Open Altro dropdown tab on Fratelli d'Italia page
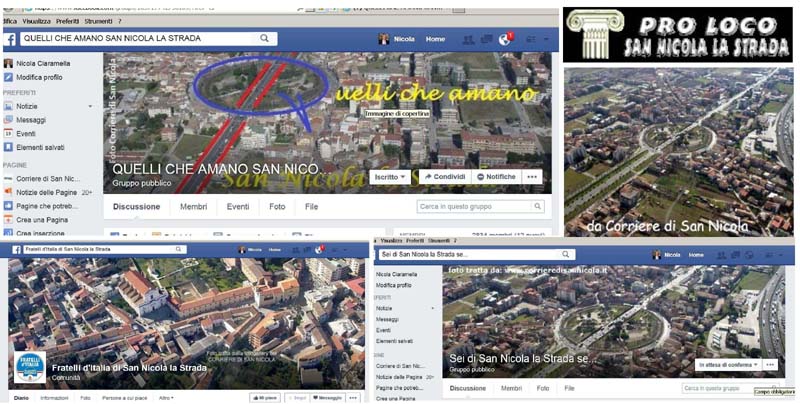The image size is (800, 404). coord(166,398)
